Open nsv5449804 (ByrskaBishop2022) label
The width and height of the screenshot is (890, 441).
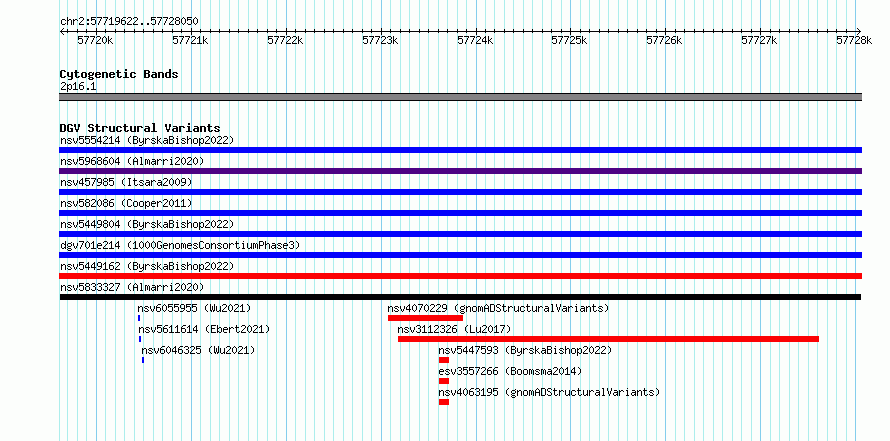click(147, 224)
